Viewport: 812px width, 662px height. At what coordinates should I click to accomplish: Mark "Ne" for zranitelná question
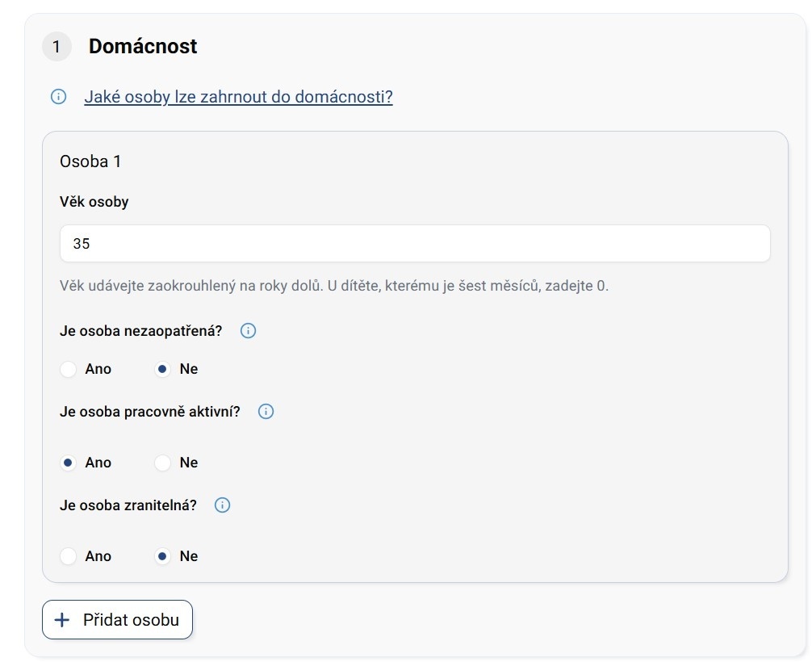163,556
